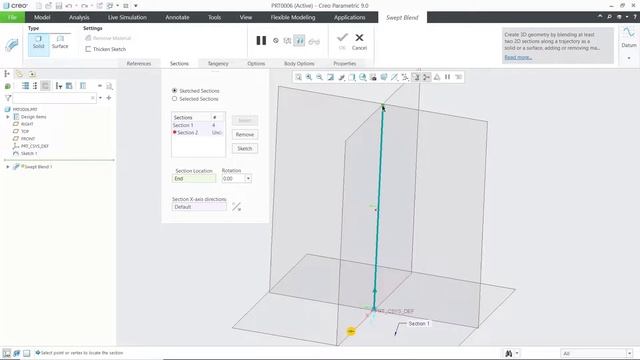Screen dimensions: 640x360
Task: Click the Section Location End field
Action: [194, 179]
